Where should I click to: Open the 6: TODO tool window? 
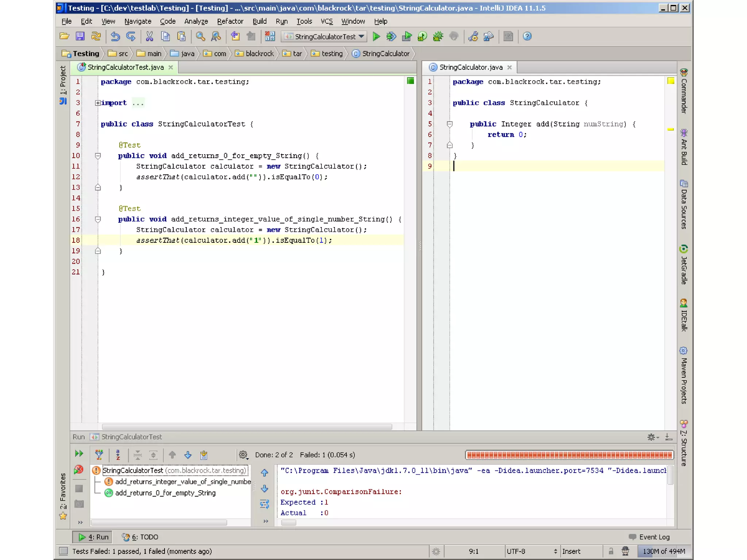[140, 537]
